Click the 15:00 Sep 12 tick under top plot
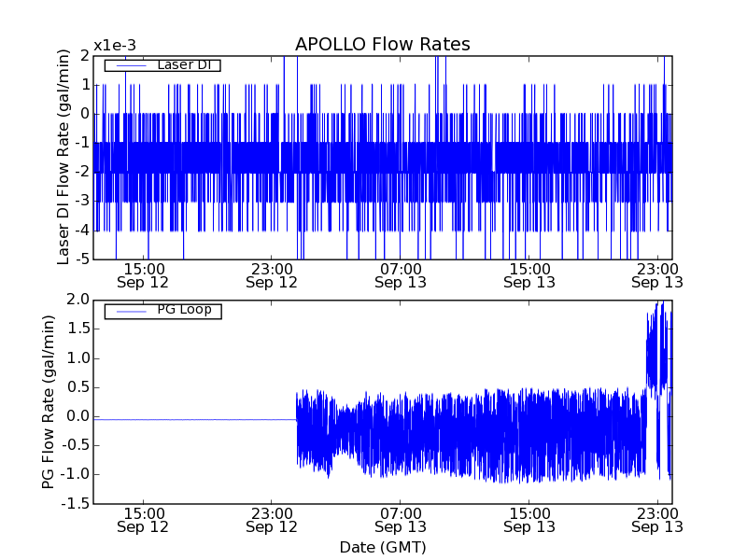The height and width of the screenshot is (560, 747). pos(144,274)
